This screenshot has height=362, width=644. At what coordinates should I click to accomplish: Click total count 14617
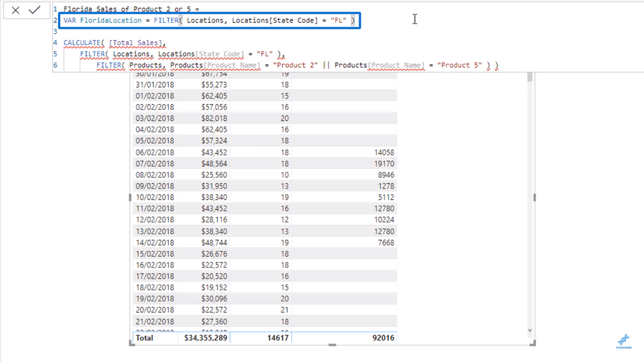pyautogui.click(x=279, y=338)
